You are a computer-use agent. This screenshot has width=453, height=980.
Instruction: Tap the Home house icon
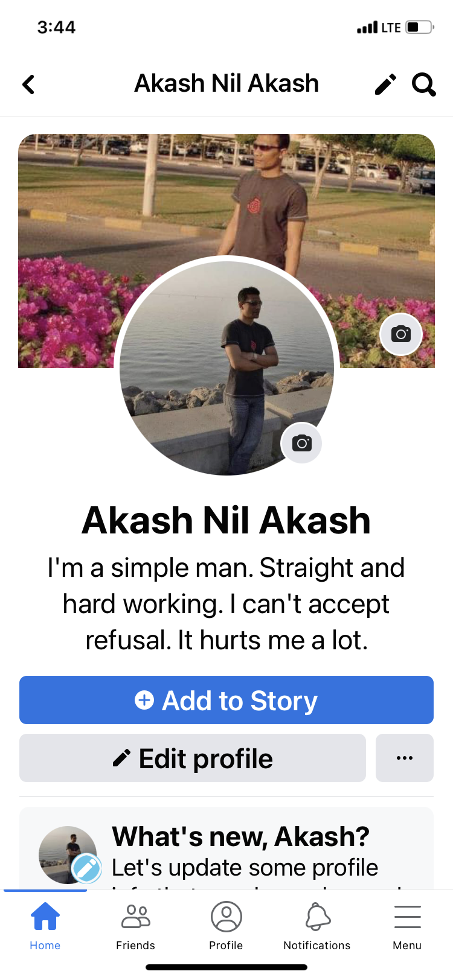tap(45, 916)
